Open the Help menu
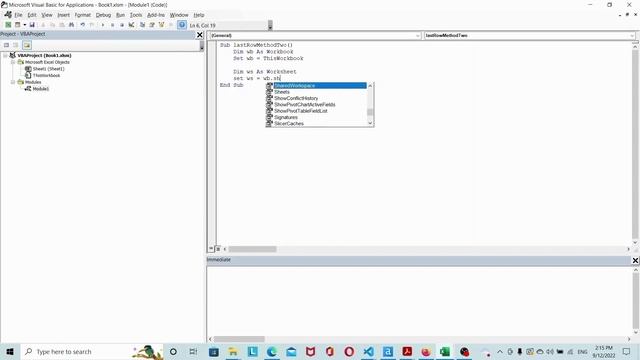The height and width of the screenshot is (360, 640). coord(199,15)
